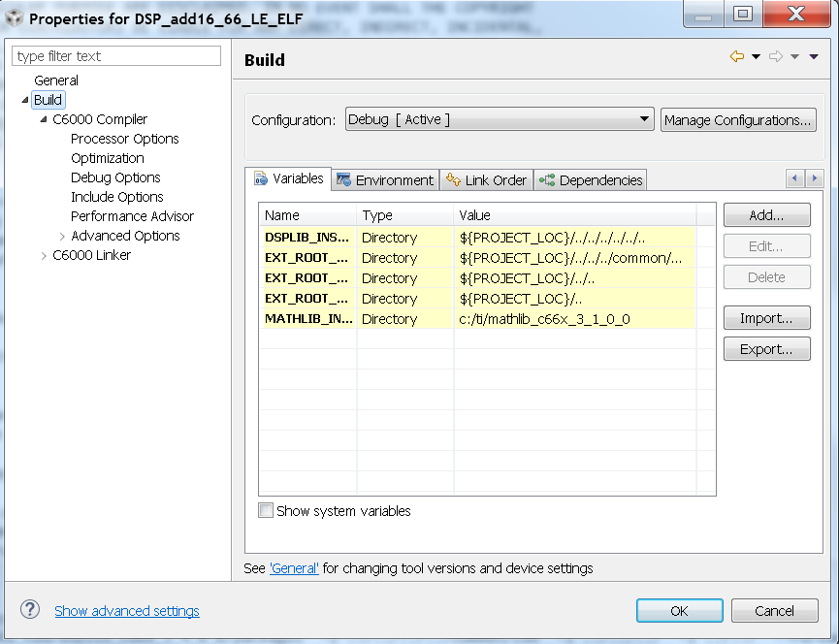Open the 'General' link for tool versions
Screen dimensions: 839x644
294,567
